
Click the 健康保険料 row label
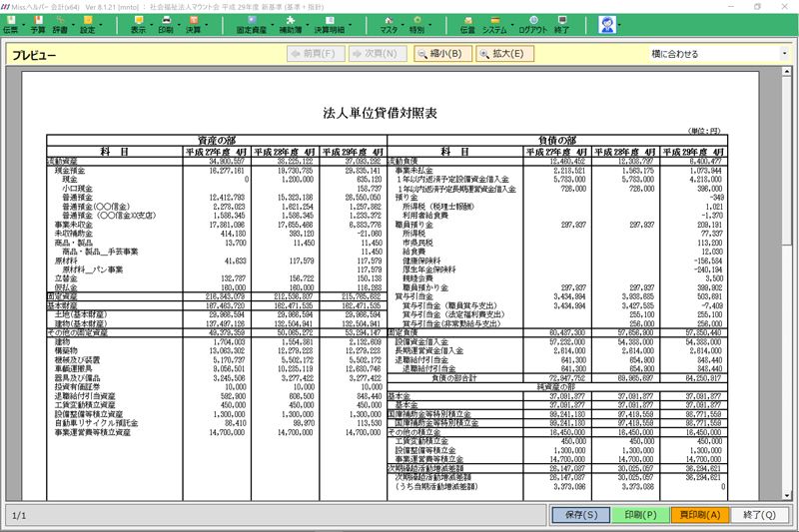(x=421, y=261)
